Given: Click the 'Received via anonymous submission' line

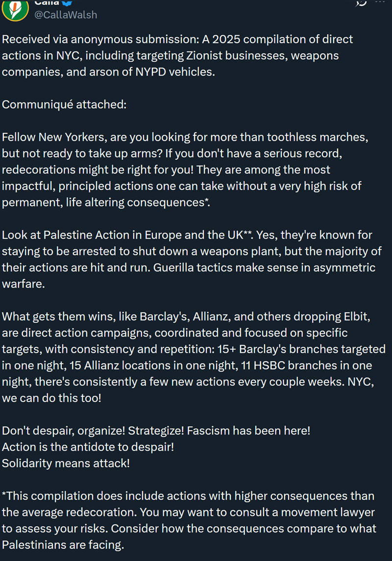Looking at the screenshot, I should [177, 39].
